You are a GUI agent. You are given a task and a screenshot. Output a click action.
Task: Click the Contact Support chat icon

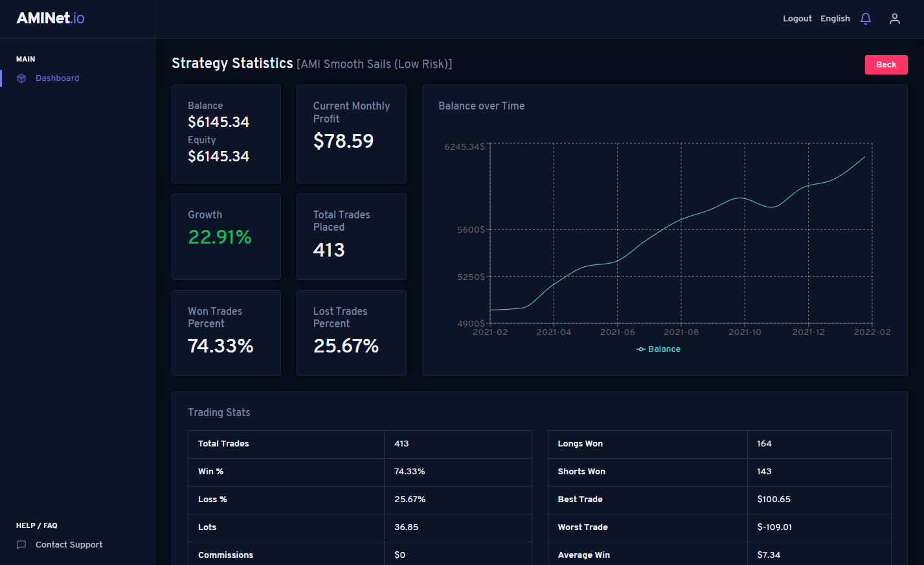pyautogui.click(x=21, y=545)
